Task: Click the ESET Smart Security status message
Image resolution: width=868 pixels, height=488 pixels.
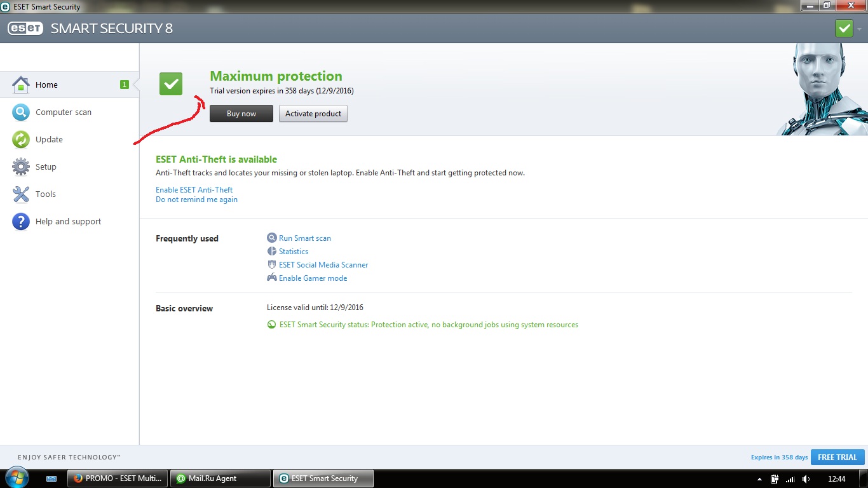Action: [429, 325]
